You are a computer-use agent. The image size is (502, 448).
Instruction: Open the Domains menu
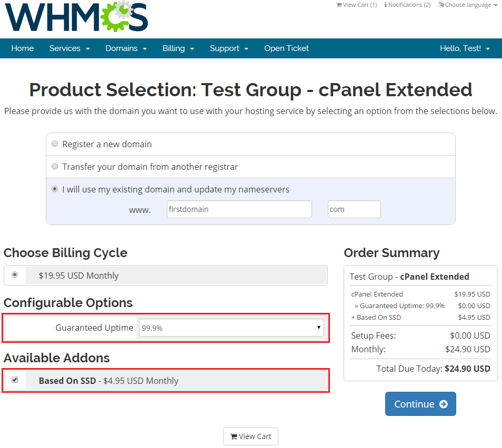126,48
